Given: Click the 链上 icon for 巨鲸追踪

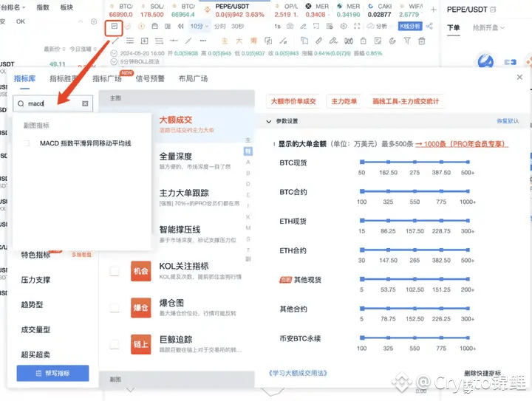Looking at the screenshot, I should tap(140, 343).
